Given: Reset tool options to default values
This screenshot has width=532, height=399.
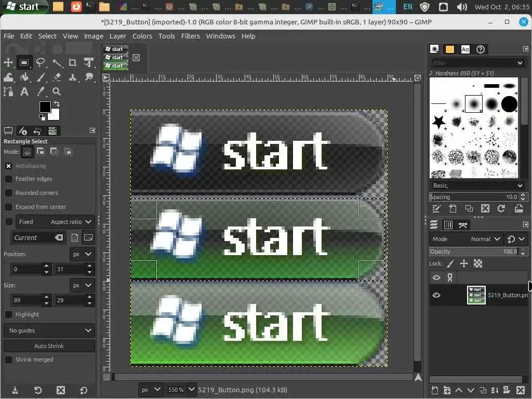Looking at the screenshot, I should 84,391.
